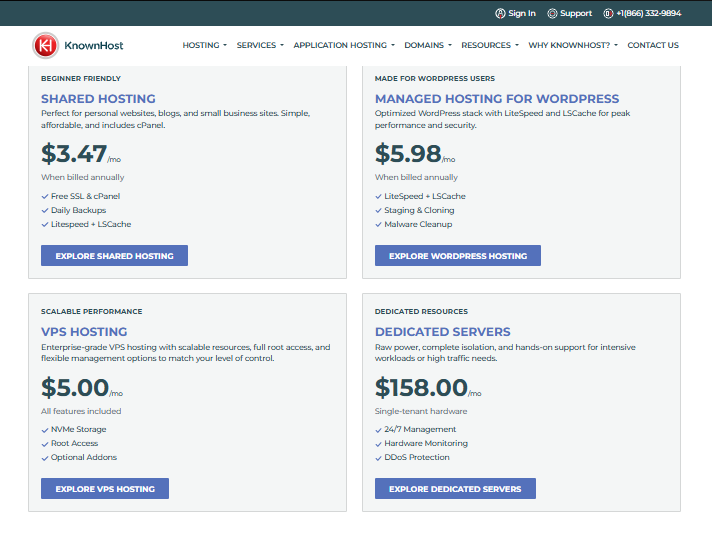Click the checkmark beside 24/7 Management
The width and height of the screenshot is (712, 536).
tap(378, 430)
